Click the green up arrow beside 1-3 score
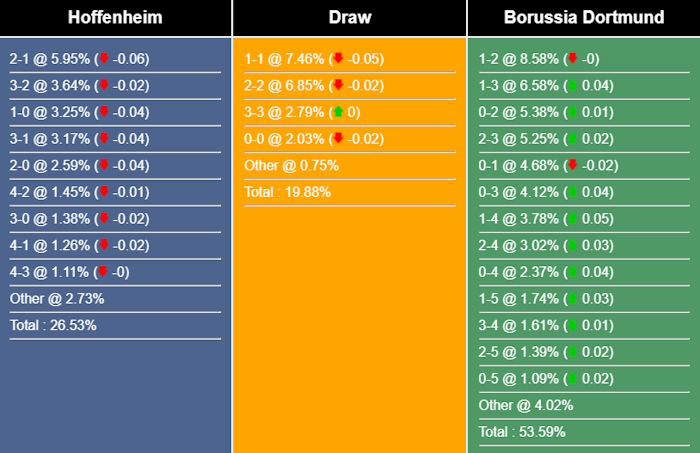The height and width of the screenshot is (453, 700). click(x=572, y=86)
